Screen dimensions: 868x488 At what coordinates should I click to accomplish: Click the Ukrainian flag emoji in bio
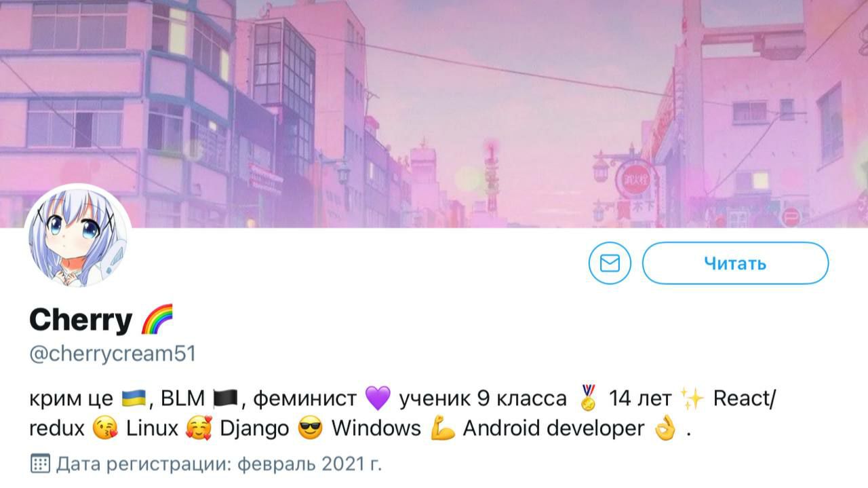click(x=135, y=398)
